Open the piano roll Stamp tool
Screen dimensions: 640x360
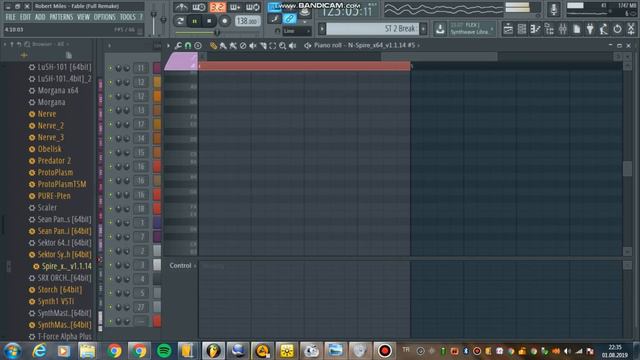[198, 46]
